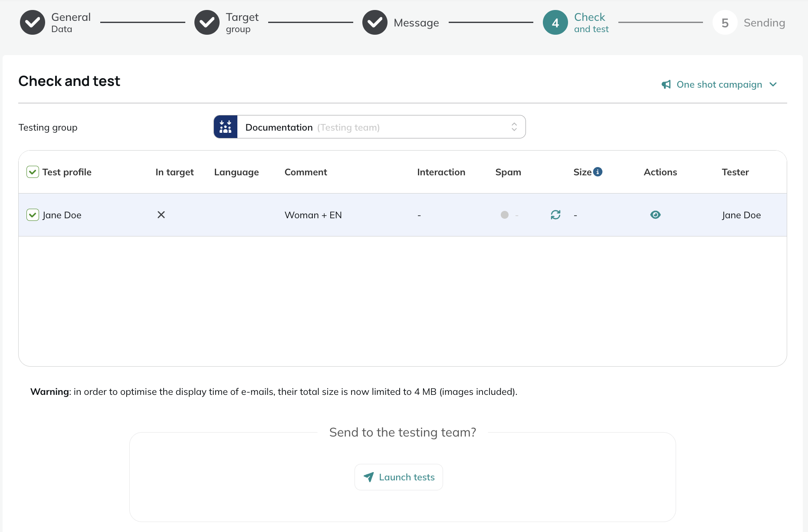
Task: Click the megaphone campaign icon
Action: coord(666,85)
